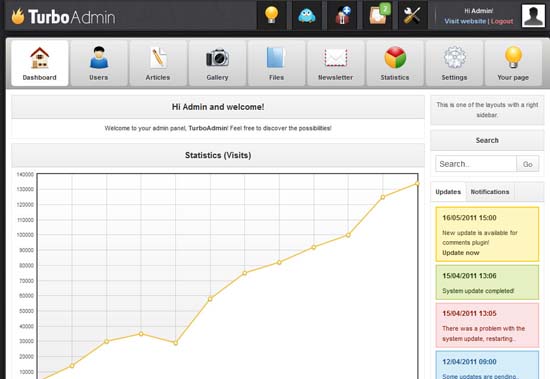The height and width of the screenshot is (379, 550).
Task: Open the Statistics pie chart icon
Action: pos(395,63)
